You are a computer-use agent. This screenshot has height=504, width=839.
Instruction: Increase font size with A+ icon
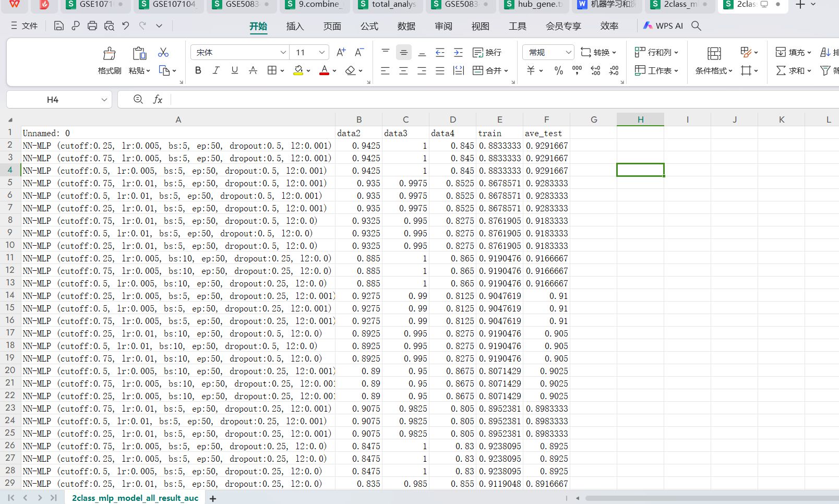click(341, 52)
